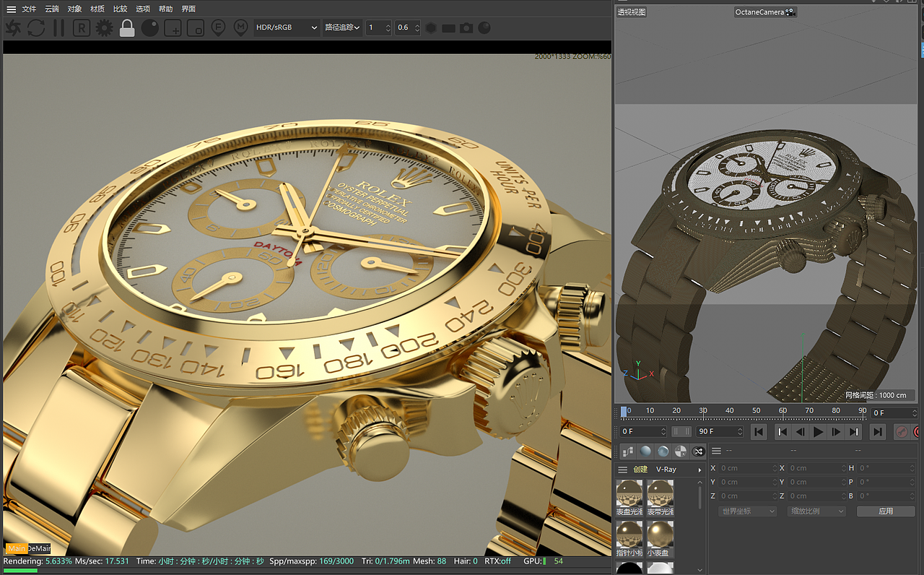The width and height of the screenshot is (924, 575).
Task: Select the DeMain render pass tab
Action: (40, 549)
